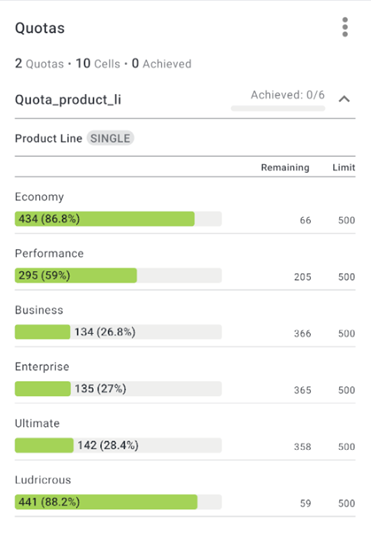Click the Achieved: 0/6 progress bar
The height and width of the screenshot is (535, 371).
pos(278,109)
